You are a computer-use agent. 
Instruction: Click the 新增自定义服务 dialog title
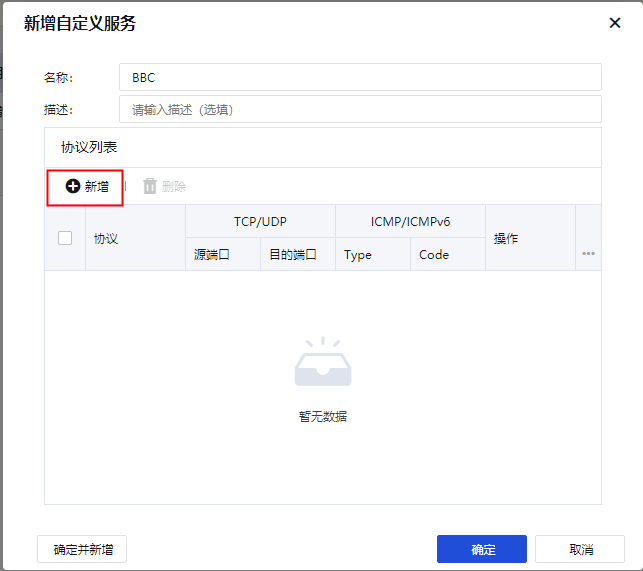tap(80, 23)
